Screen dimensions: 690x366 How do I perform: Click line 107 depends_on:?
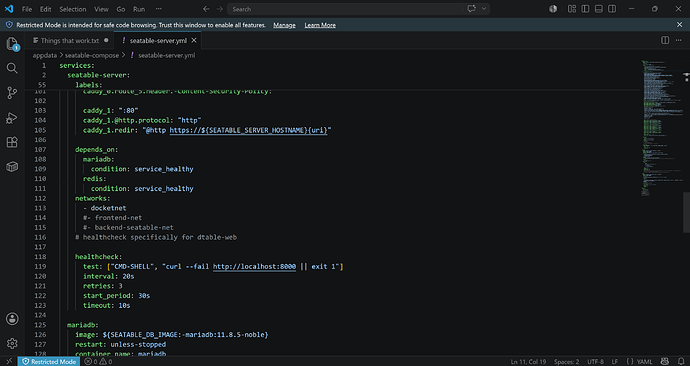coord(96,150)
